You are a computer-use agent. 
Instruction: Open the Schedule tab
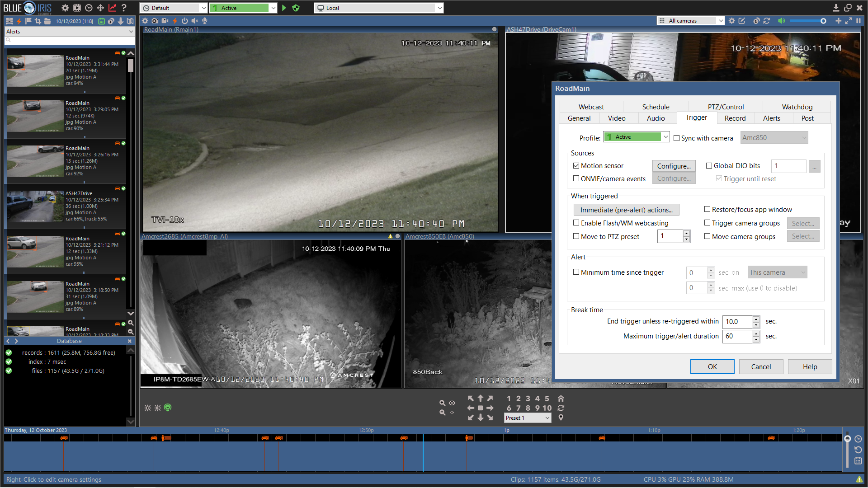tap(656, 107)
